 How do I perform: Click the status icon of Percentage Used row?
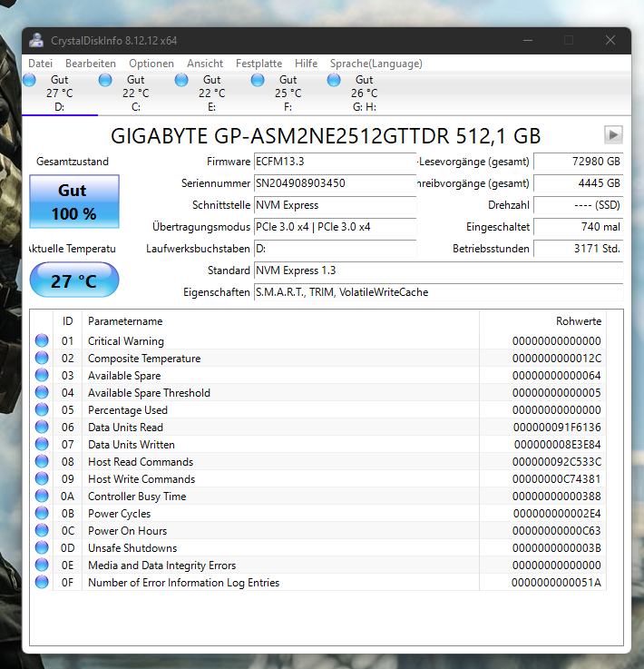click(42, 409)
